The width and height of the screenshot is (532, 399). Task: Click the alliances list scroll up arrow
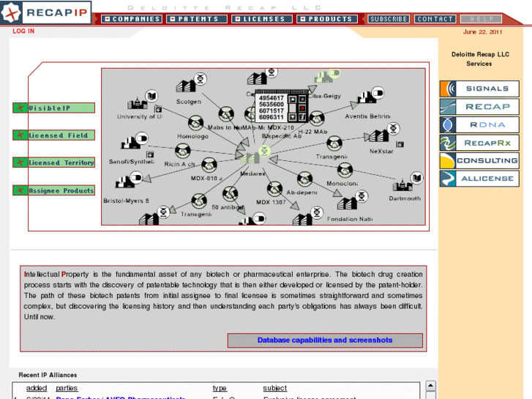(x=430, y=386)
